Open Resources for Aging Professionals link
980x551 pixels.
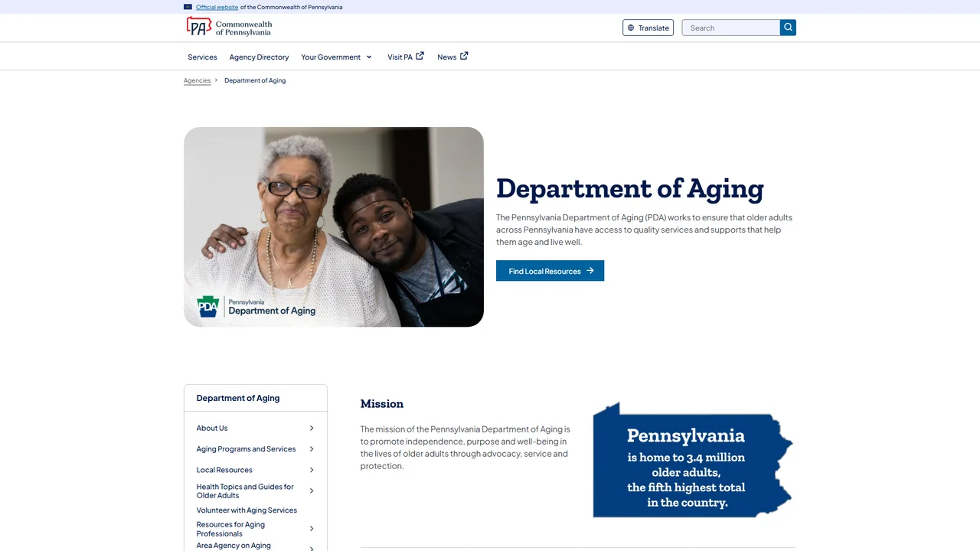[x=230, y=529]
